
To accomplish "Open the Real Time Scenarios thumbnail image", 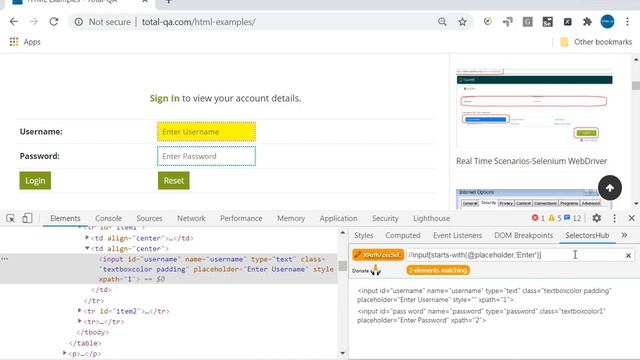I will pyautogui.click(x=534, y=108).
